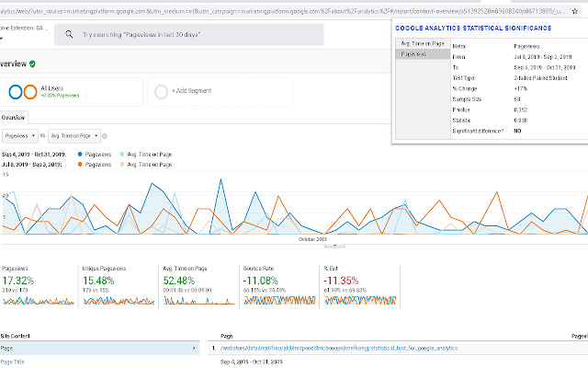The height and width of the screenshot is (368, 588).
Task: Click the Avg. Time on Page sparkline
Action: [199, 301]
